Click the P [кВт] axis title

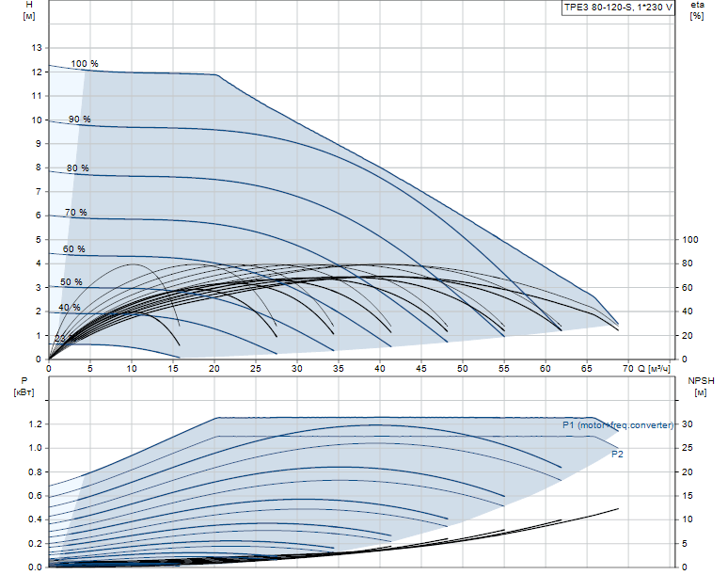[x=24, y=387]
